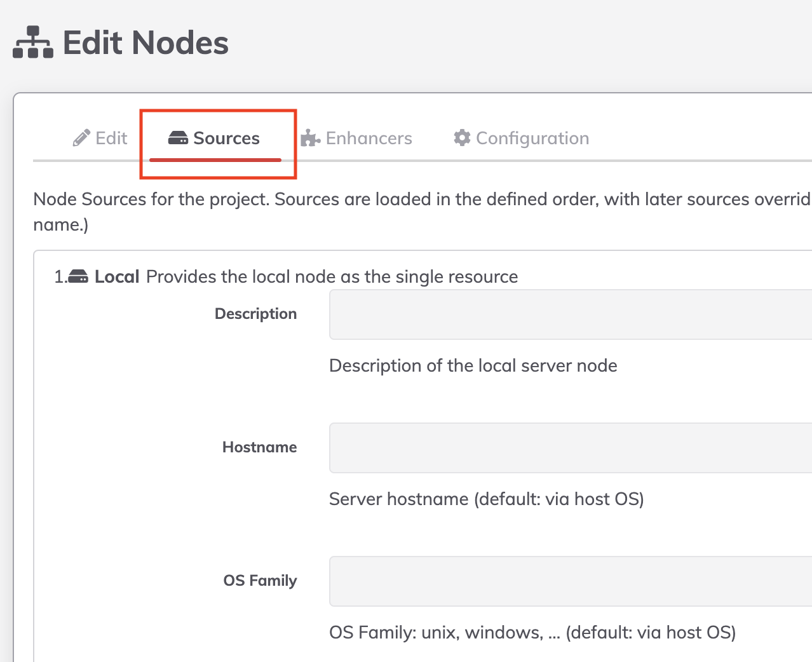The image size is (812, 662).
Task: Click the OS Family field label
Action: click(x=260, y=581)
